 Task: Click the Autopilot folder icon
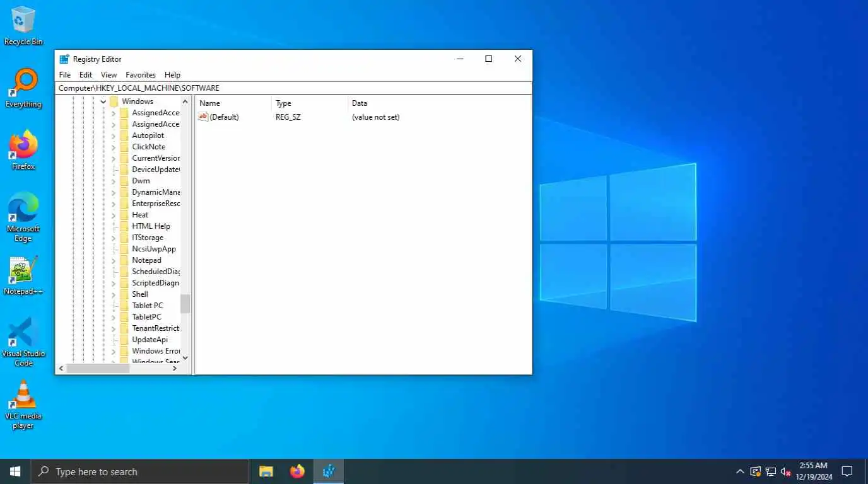point(124,135)
